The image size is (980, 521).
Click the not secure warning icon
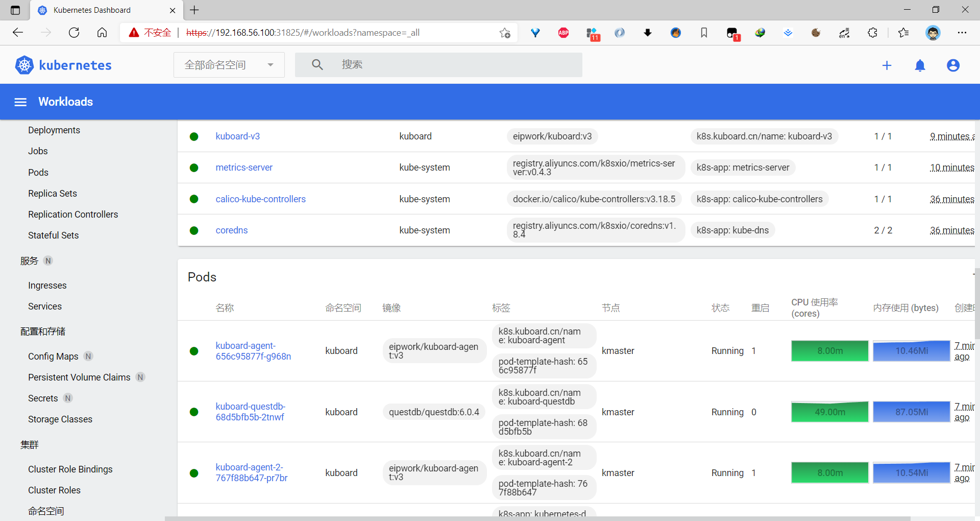click(134, 33)
